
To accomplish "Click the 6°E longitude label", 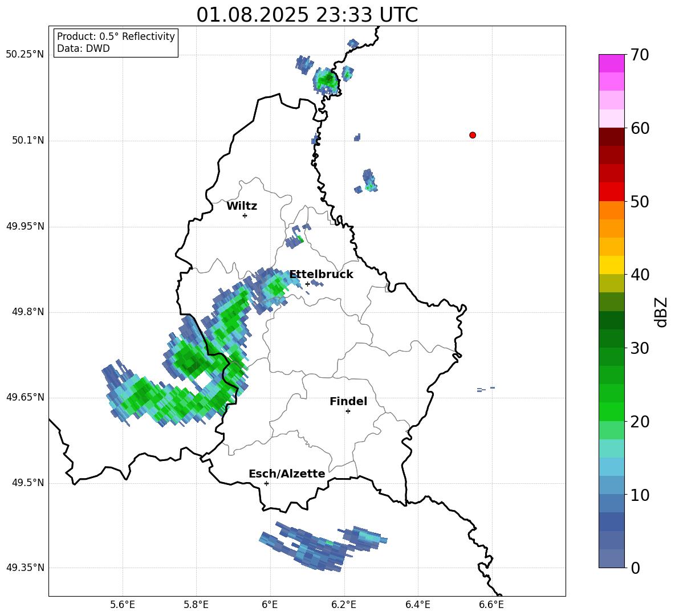I will pyautogui.click(x=270, y=605).
